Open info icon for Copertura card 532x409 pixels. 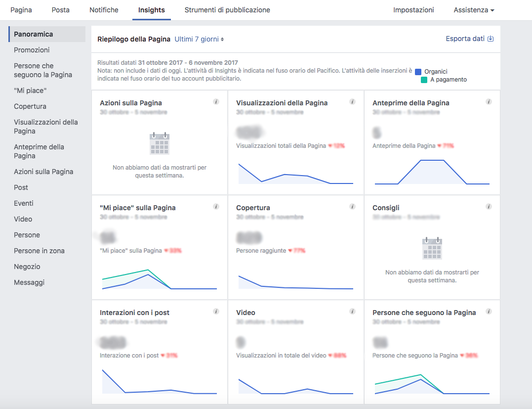(x=353, y=207)
